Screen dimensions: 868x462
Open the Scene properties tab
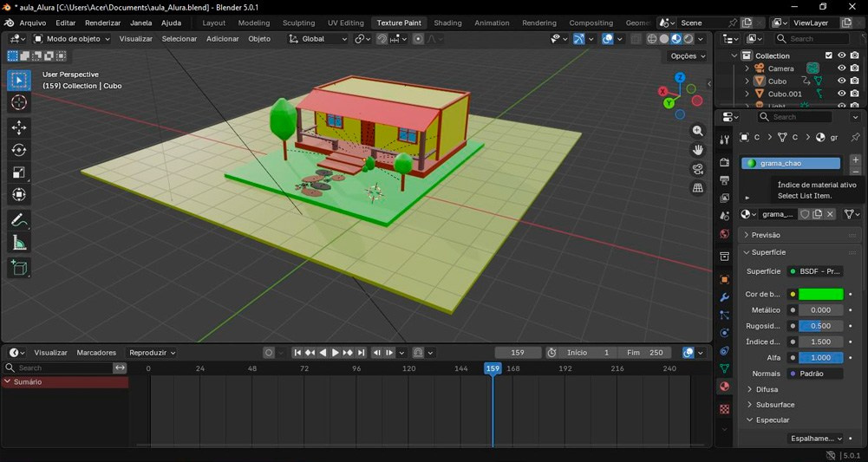725,216
